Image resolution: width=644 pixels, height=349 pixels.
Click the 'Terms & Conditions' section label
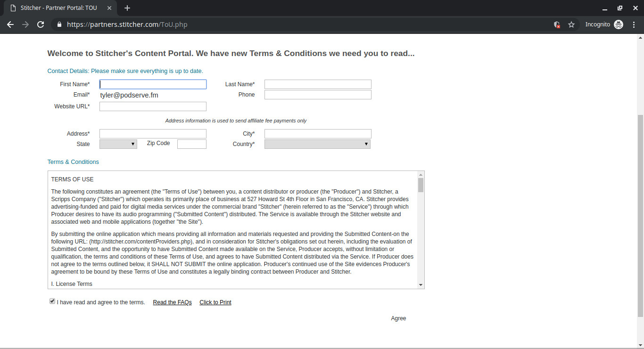[x=73, y=162]
